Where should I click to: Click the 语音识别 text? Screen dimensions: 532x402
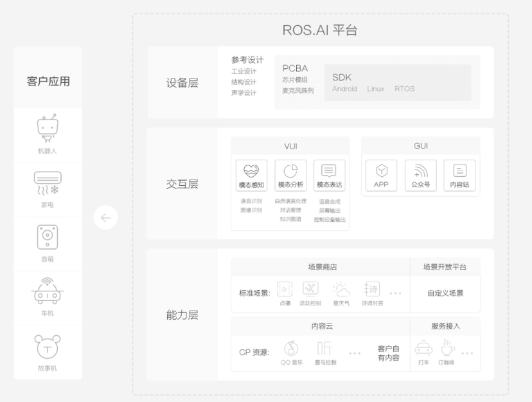coord(251,201)
